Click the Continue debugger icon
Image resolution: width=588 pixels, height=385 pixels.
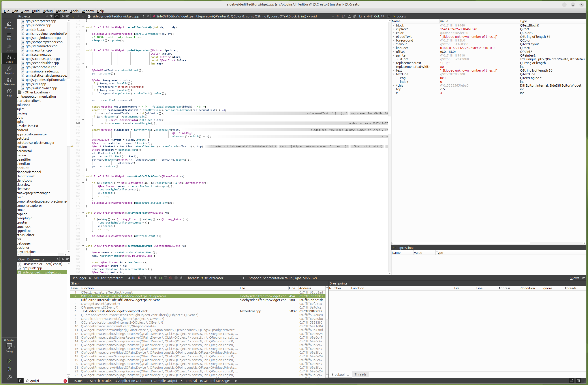[134, 278]
